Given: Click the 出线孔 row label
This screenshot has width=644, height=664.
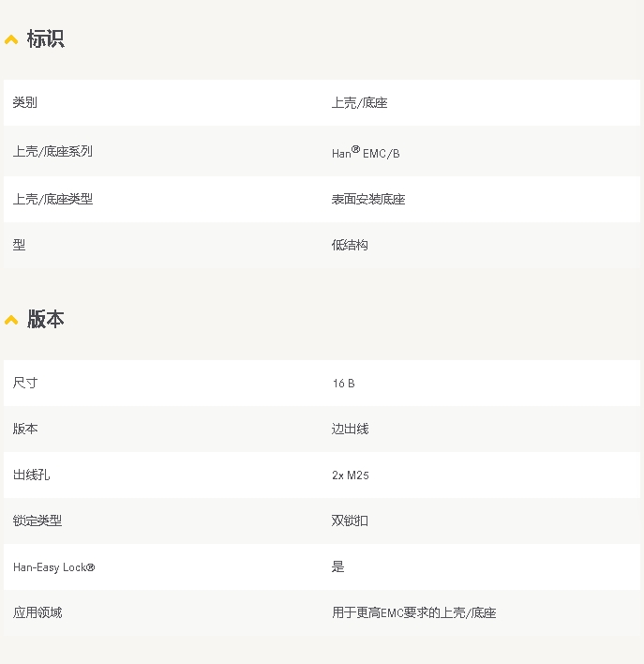Looking at the screenshot, I should click(32, 475).
